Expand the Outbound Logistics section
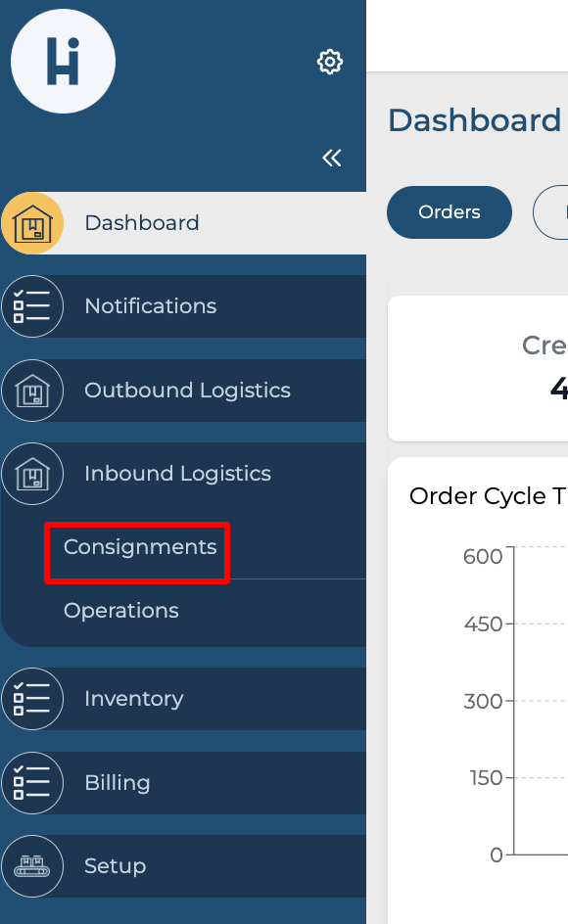Image resolution: width=568 pixels, height=924 pixels. [183, 391]
